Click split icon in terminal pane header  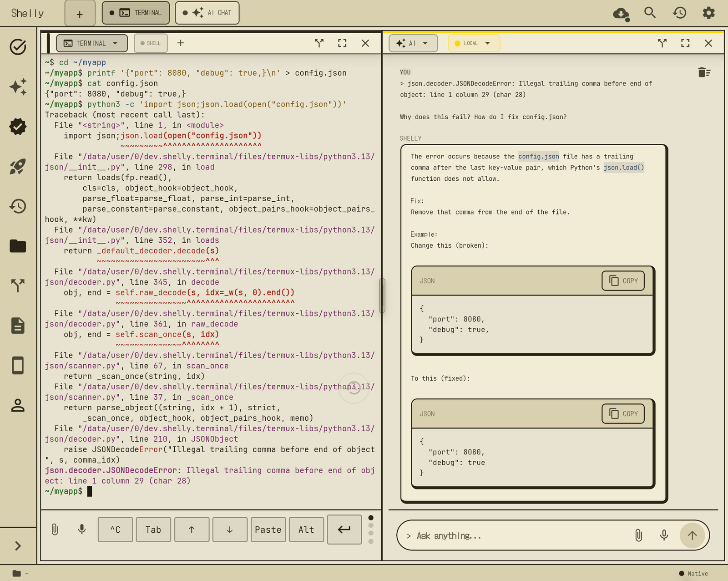(319, 43)
